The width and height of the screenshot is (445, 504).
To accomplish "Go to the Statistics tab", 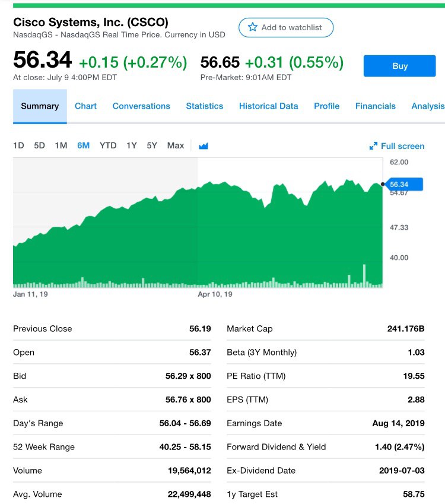I will (204, 106).
